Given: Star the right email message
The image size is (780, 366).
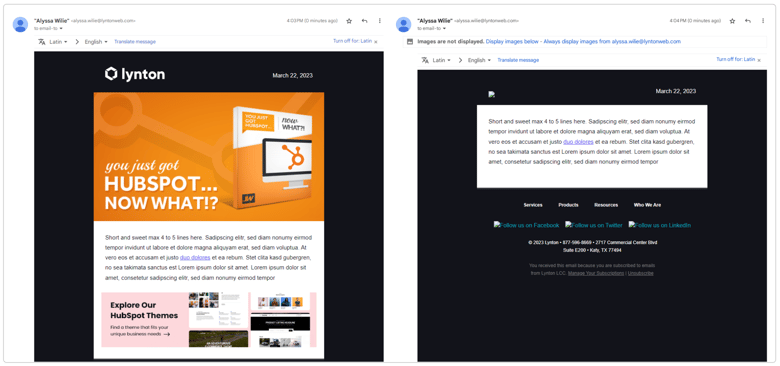Looking at the screenshot, I should click(732, 21).
